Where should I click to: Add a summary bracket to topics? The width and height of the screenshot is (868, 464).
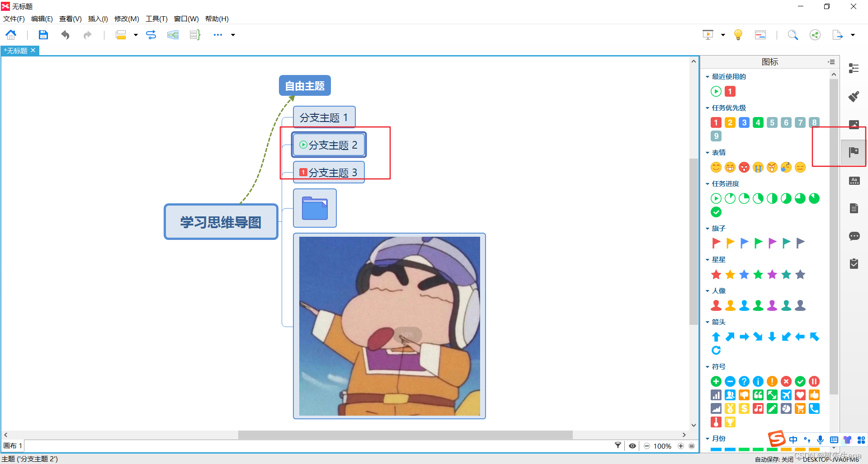tap(195, 35)
